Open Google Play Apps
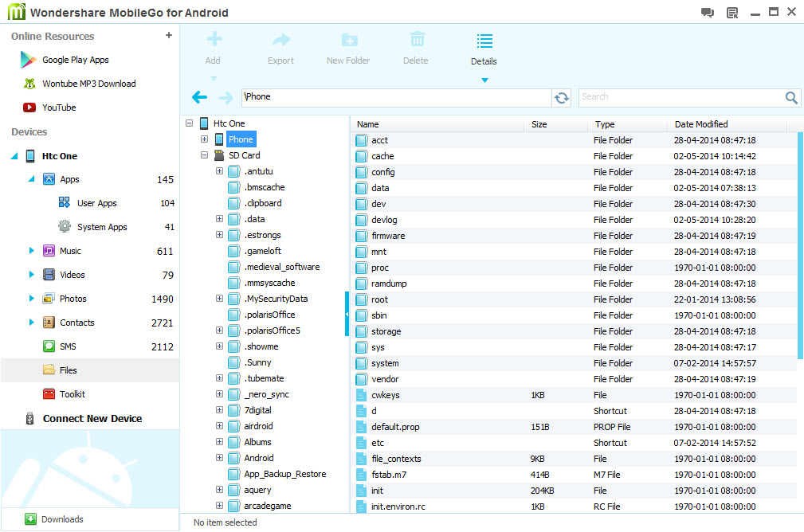Screen dimensions: 804x532 click(x=76, y=60)
